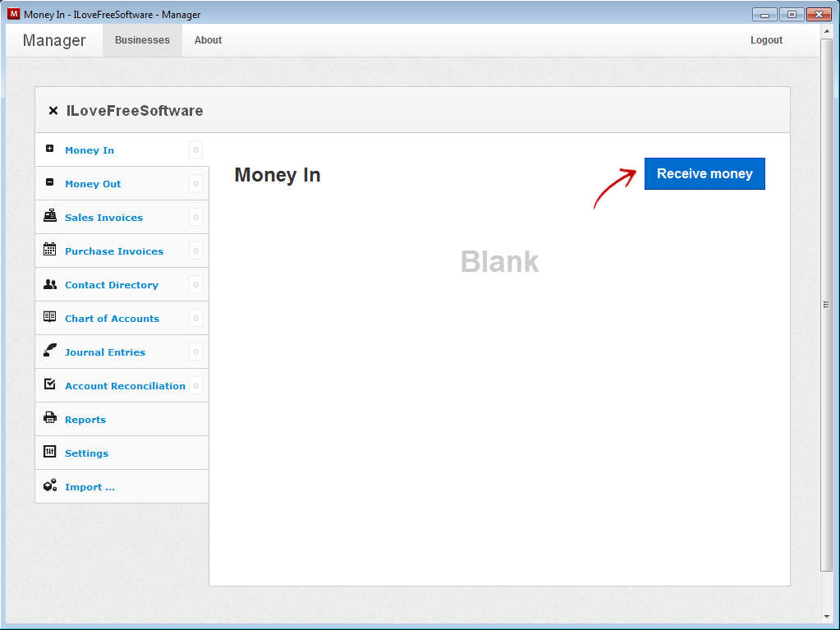This screenshot has height=630, width=840.
Task: Click the Logout link
Action: click(x=766, y=40)
